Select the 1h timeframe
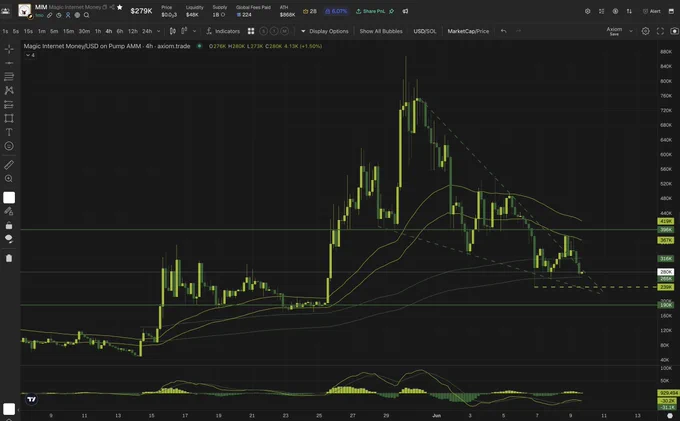Image resolution: width=680 pixels, height=421 pixels. 98,31
